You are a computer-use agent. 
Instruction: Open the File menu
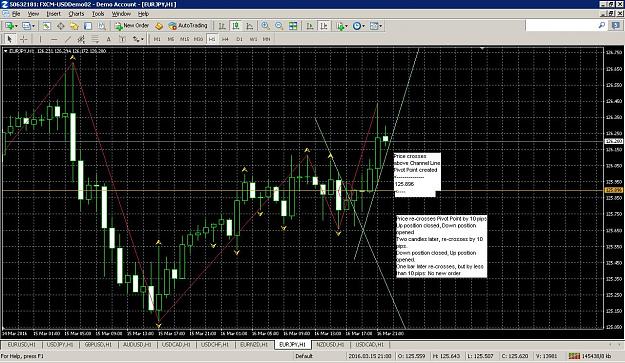16,14
